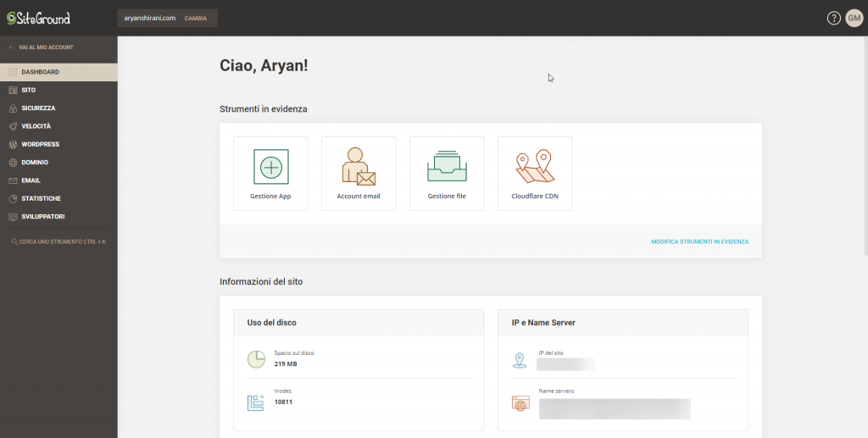The width and height of the screenshot is (868, 438).
Task: Click the Cerca uno strumento search field
Action: coord(62,241)
